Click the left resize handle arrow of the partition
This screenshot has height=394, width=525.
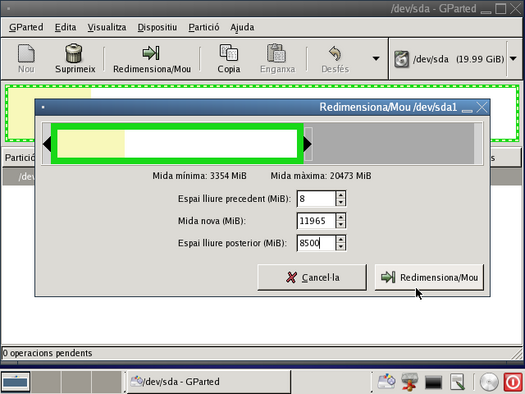[47, 144]
